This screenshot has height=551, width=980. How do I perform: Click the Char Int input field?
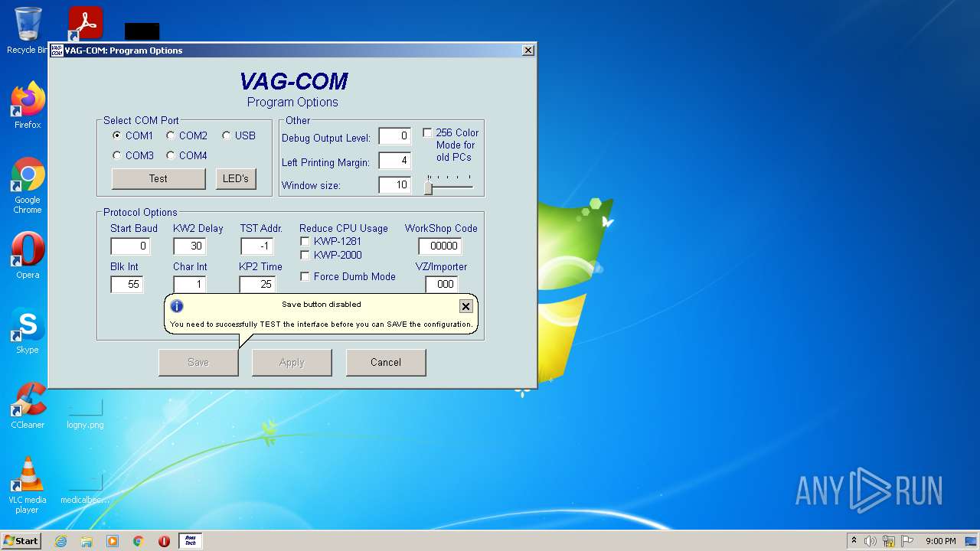click(189, 284)
